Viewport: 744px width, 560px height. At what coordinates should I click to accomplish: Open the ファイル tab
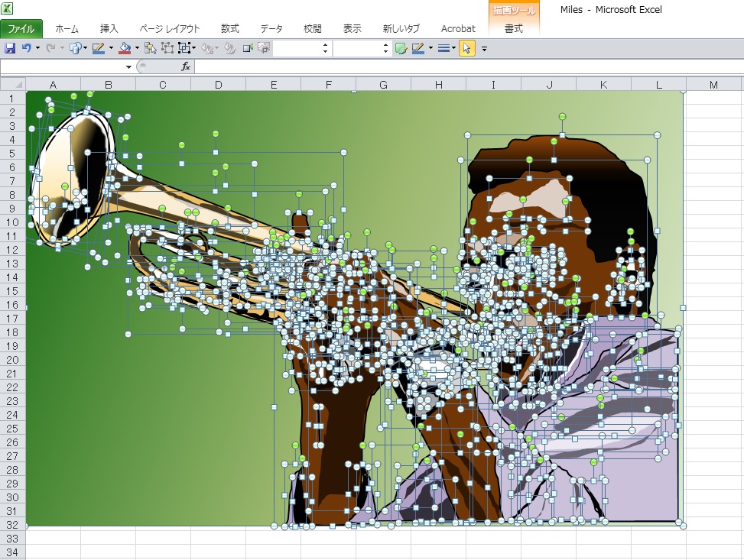(x=21, y=29)
